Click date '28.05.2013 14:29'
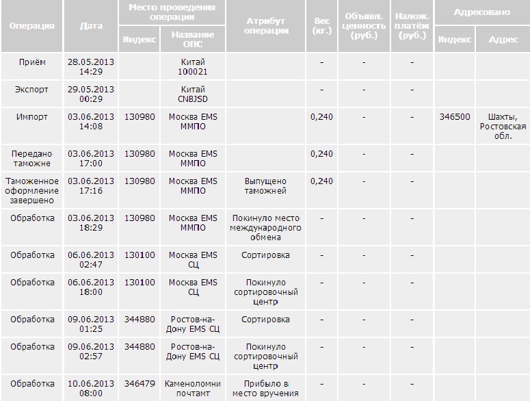Viewport: 532px width, 401px height. [x=90, y=67]
